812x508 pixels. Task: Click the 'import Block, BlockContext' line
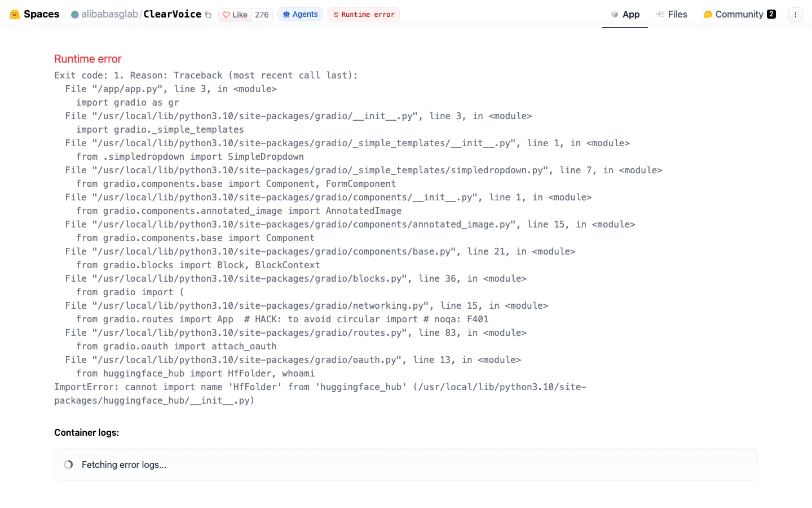tap(198, 265)
